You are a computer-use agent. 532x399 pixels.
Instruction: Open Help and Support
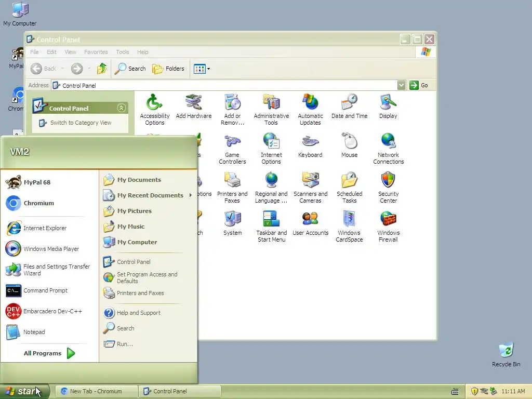coord(148,312)
